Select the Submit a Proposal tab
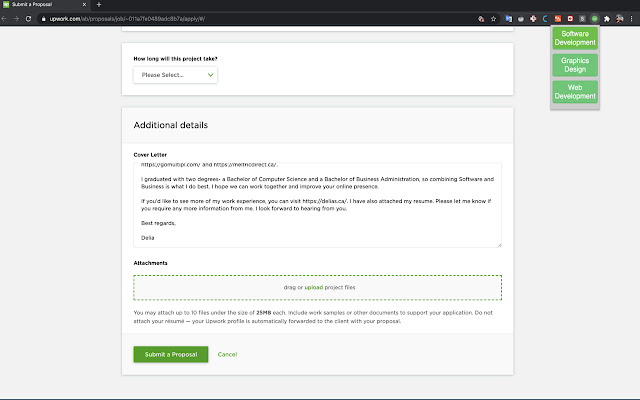 pyautogui.click(x=45, y=5)
